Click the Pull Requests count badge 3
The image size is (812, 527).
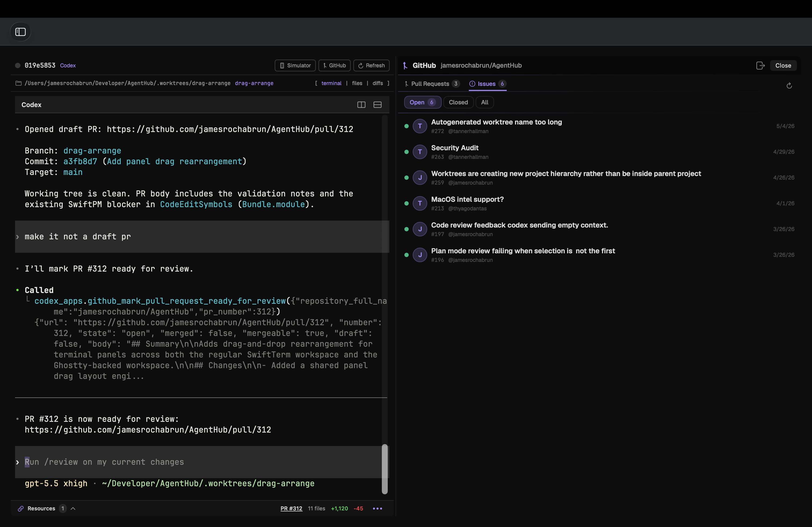pos(455,84)
